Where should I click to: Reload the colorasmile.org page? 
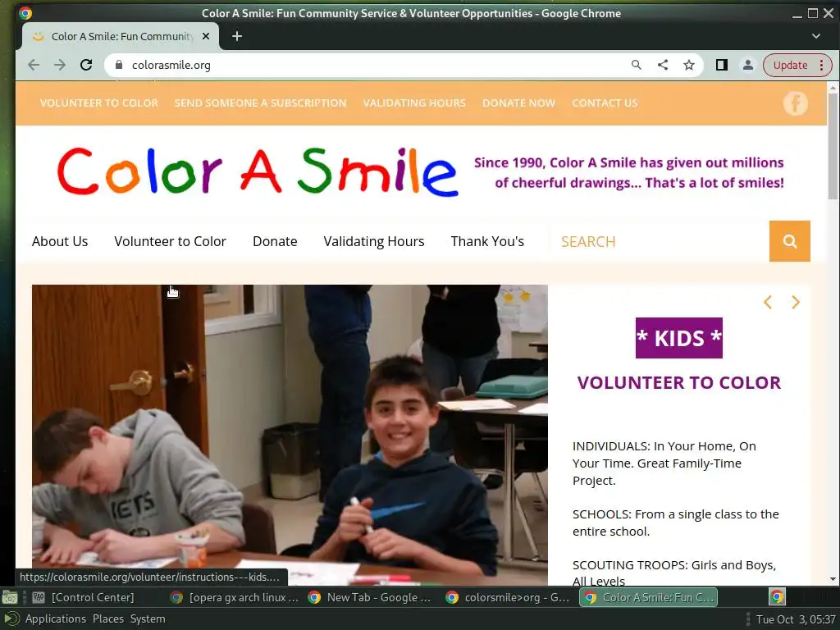point(86,65)
